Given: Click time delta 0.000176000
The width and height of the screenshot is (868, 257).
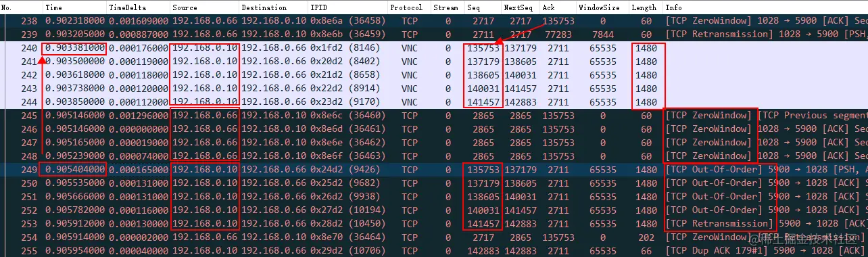Looking at the screenshot, I should [139, 48].
